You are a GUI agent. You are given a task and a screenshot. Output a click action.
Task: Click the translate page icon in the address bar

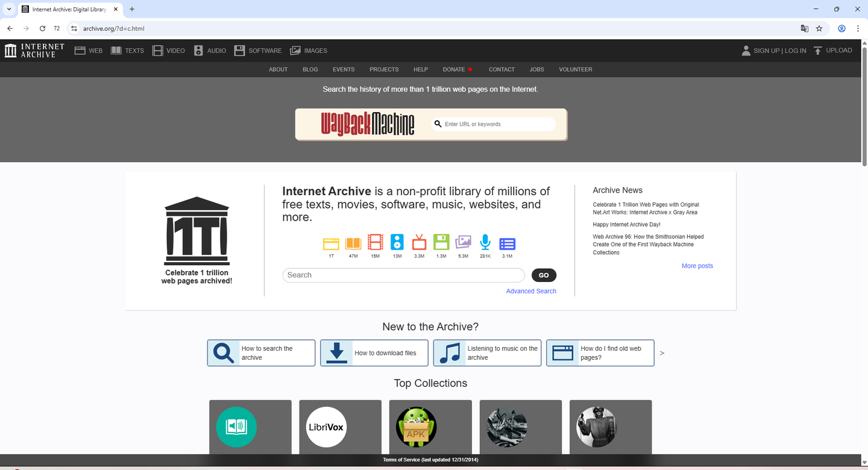point(804,28)
